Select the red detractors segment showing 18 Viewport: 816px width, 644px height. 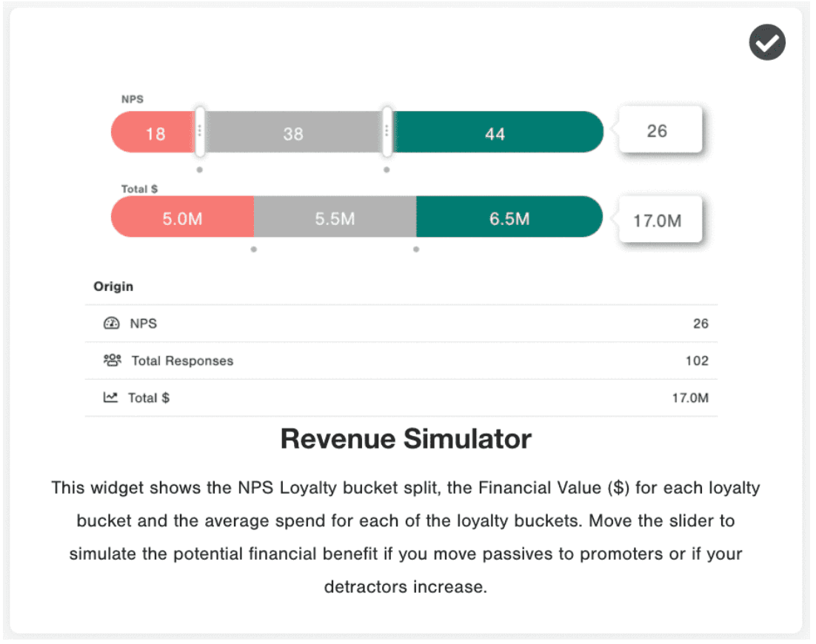click(x=153, y=133)
